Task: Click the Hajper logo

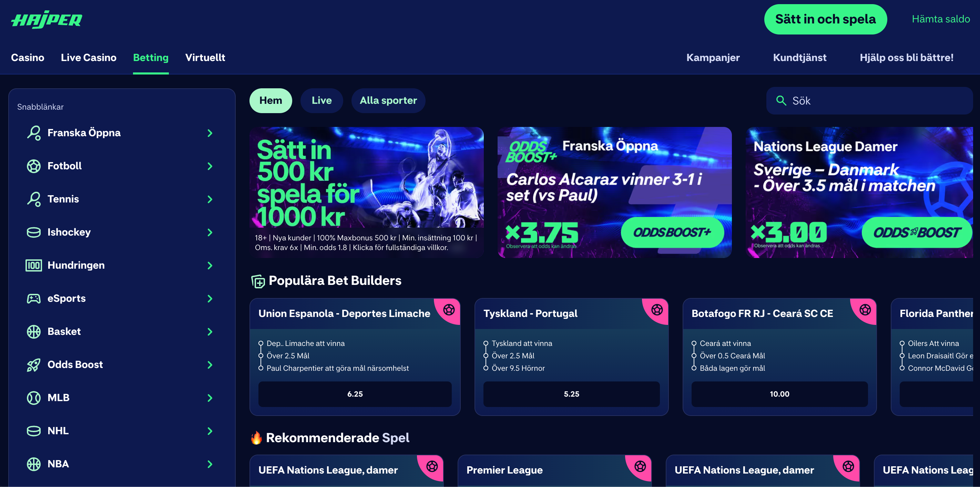Action: [x=47, y=19]
